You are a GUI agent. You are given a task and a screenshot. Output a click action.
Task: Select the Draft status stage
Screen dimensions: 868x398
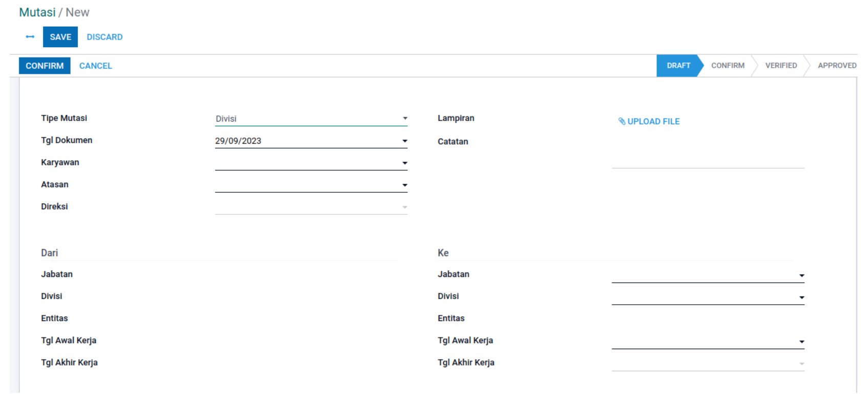coord(678,66)
